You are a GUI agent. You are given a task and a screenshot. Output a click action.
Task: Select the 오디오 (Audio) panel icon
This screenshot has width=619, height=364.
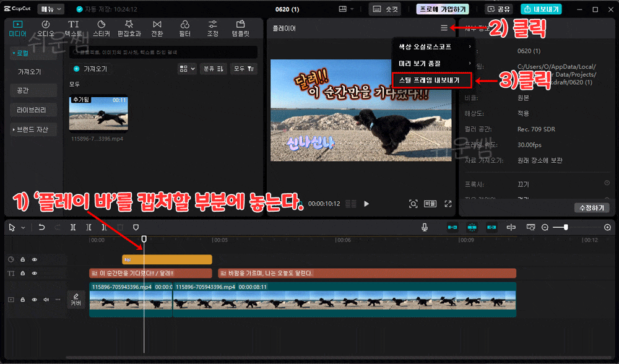[x=45, y=27]
